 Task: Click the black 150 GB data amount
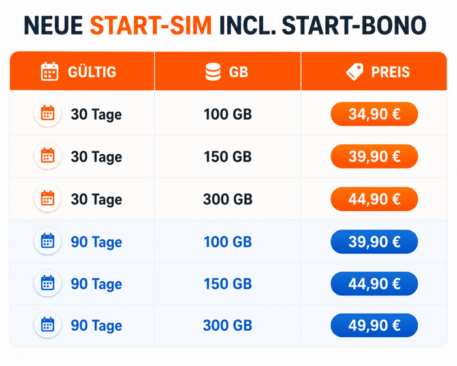pos(228,157)
